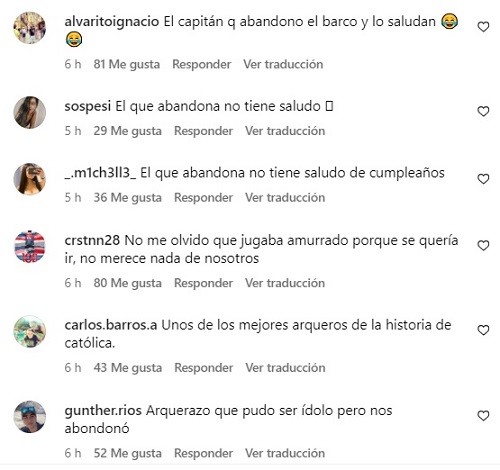The width and height of the screenshot is (500, 470).
Task: Open the carlos.barros.a username link
Action: (x=111, y=325)
